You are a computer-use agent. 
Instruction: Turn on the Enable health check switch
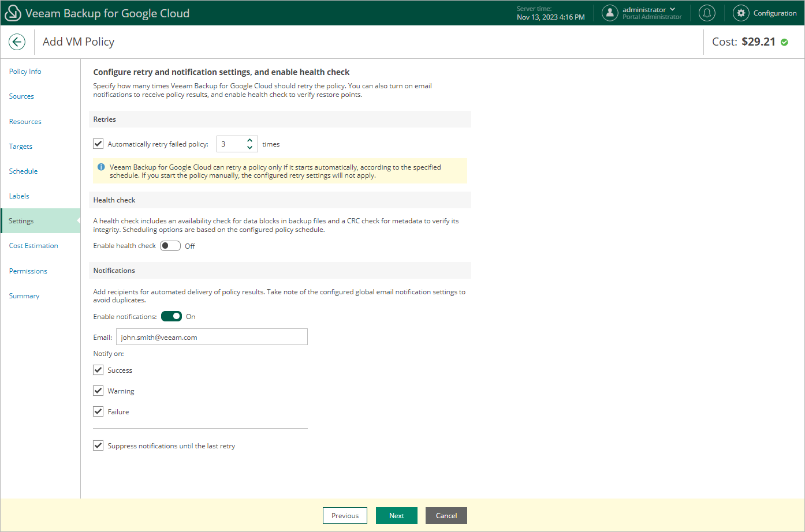[170, 246]
